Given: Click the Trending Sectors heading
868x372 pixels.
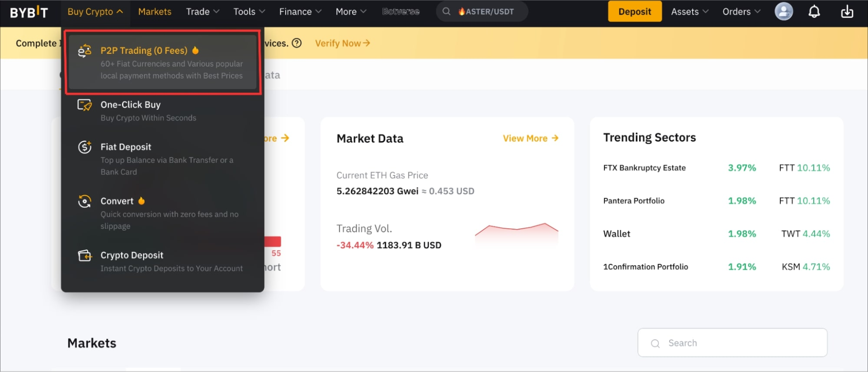Looking at the screenshot, I should [650, 137].
